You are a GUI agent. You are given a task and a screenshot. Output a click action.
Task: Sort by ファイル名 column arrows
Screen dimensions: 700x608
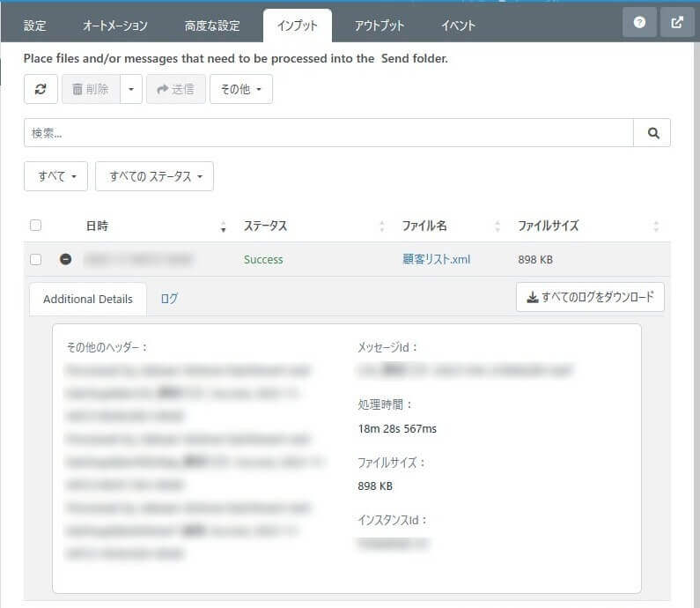[497, 226]
